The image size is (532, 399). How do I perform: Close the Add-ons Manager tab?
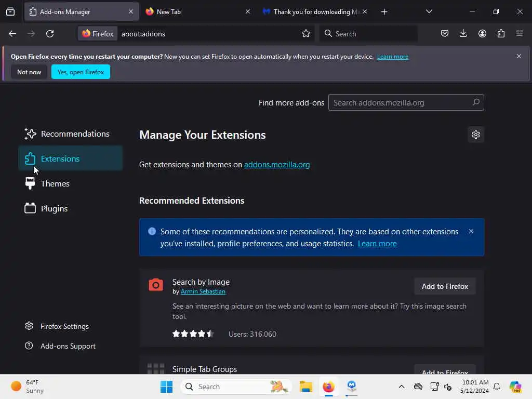point(131,11)
